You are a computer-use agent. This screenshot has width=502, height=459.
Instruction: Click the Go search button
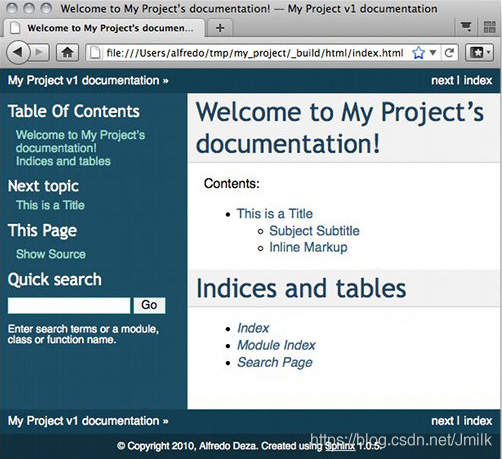pos(149,305)
